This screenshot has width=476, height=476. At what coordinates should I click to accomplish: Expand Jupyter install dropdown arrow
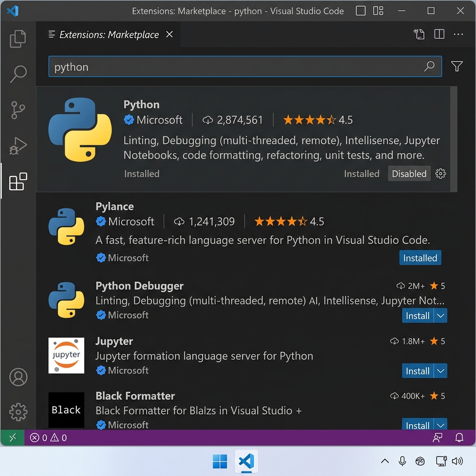tap(441, 371)
